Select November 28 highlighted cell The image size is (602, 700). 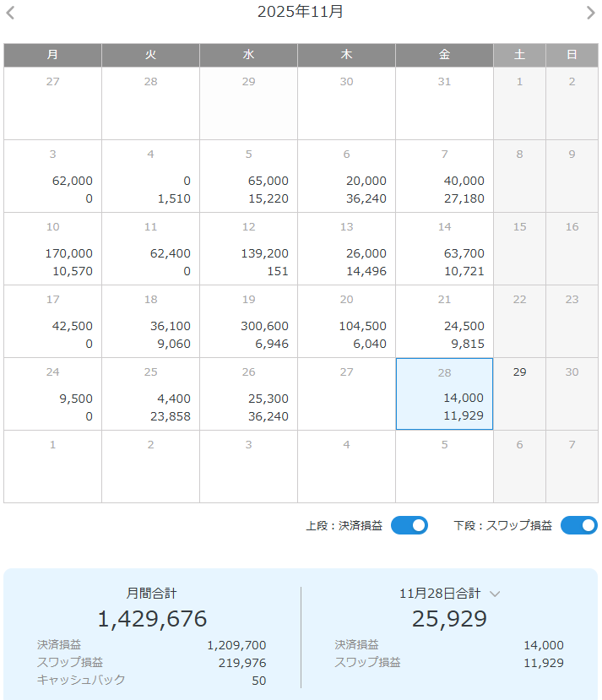[x=444, y=394]
